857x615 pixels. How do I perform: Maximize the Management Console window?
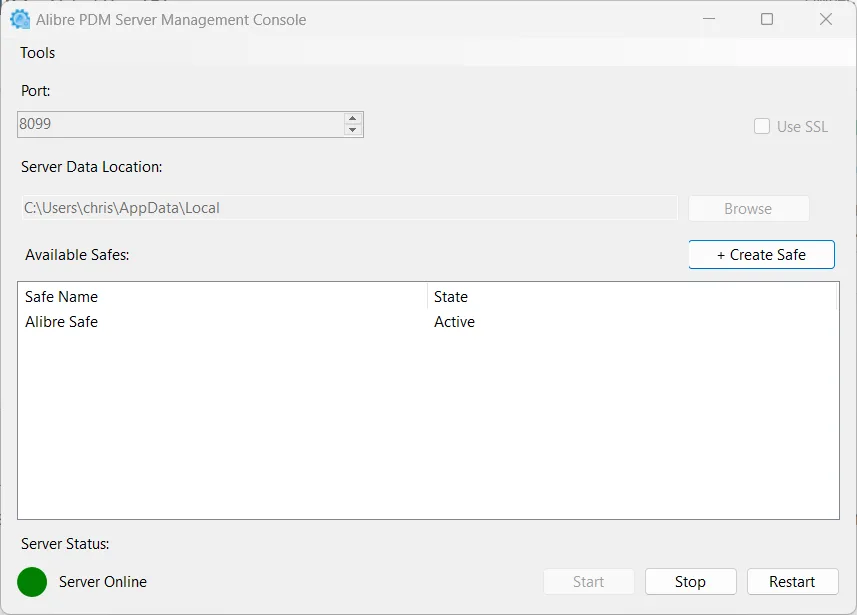tap(767, 19)
